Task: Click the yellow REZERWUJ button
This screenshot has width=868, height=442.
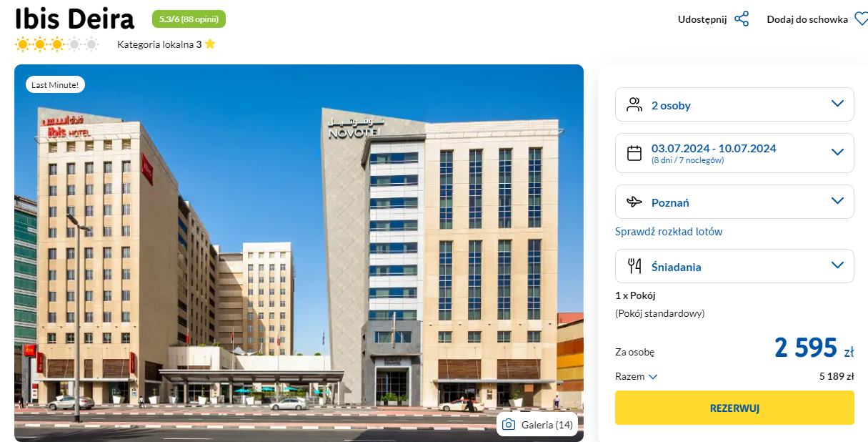Action: pyautogui.click(x=734, y=408)
